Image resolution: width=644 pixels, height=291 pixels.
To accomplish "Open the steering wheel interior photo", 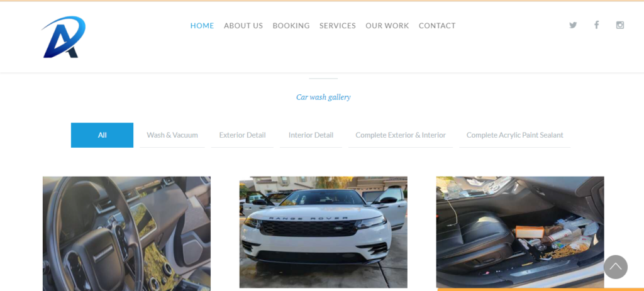I will coord(126,234).
